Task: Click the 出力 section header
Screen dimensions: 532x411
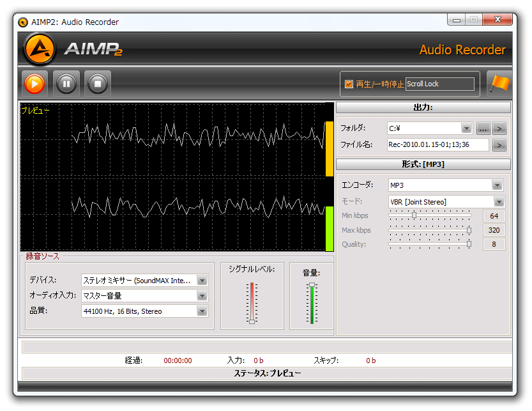Action: (x=423, y=107)
